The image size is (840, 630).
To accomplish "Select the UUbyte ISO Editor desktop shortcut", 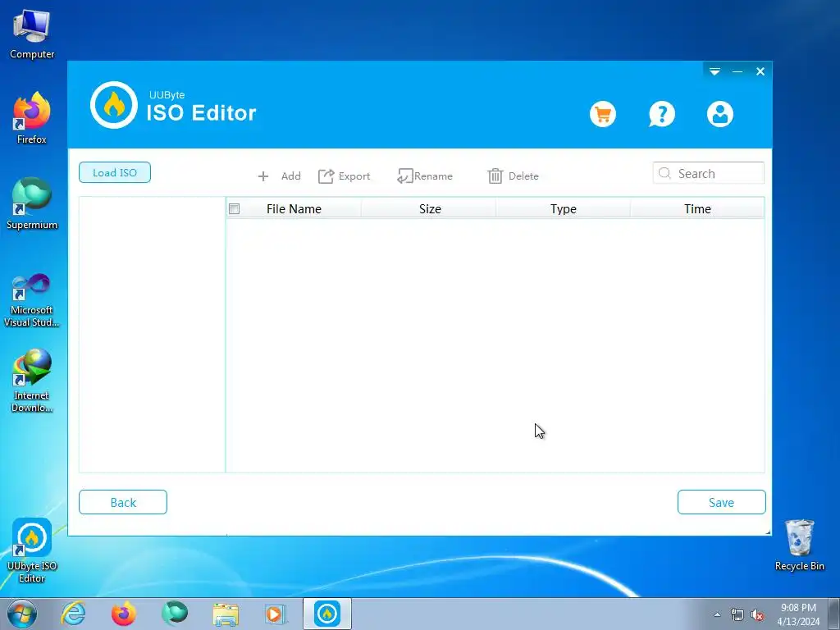I will coord(32,550).
